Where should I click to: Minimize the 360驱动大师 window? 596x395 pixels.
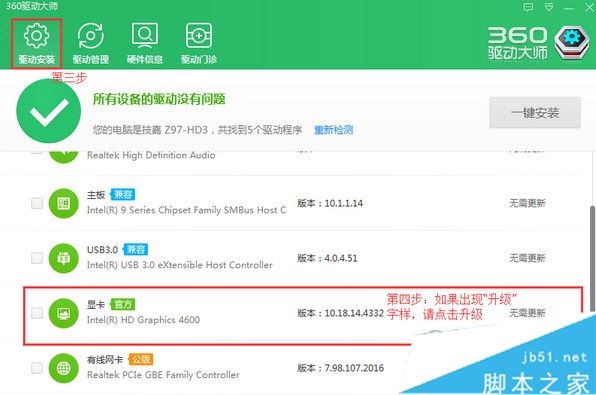tap(569, 8)
